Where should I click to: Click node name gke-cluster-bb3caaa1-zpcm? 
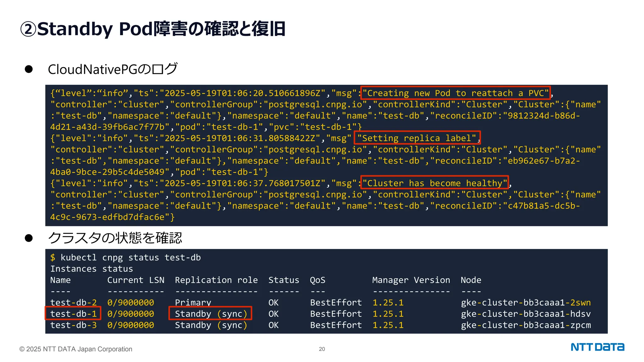(525, 325)
